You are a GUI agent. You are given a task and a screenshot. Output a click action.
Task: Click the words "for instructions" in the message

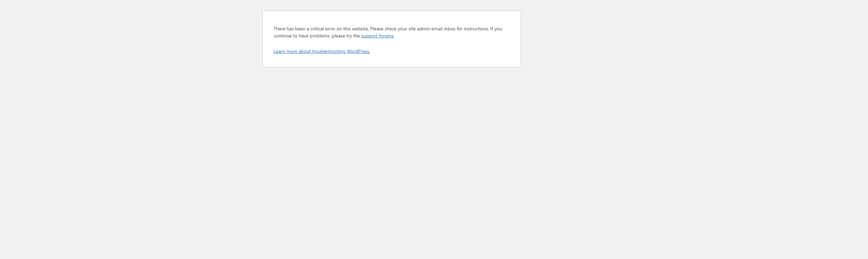tap(472, 29)
